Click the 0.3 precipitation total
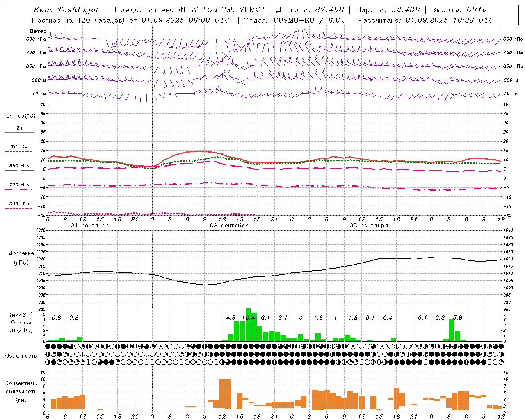This screenshot has height=420, width=525. 440,318
